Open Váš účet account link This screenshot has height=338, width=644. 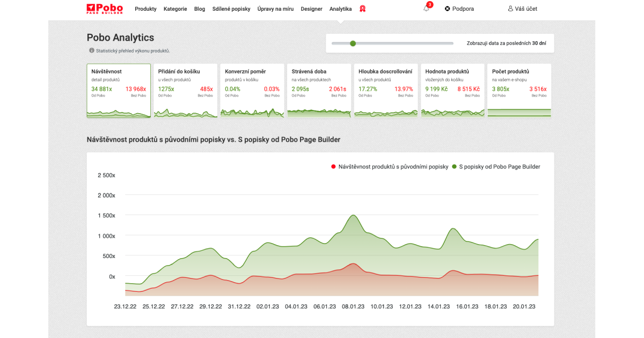click(x=523, y=9)
